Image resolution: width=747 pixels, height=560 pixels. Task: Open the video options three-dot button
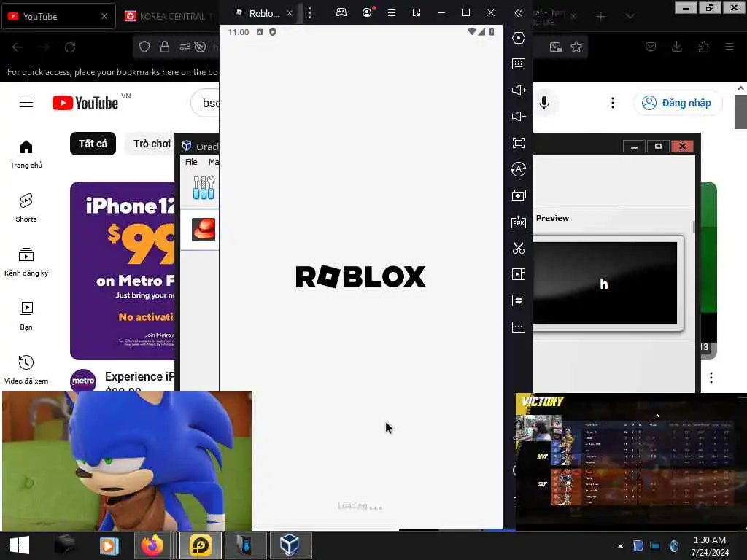(711, 378)
